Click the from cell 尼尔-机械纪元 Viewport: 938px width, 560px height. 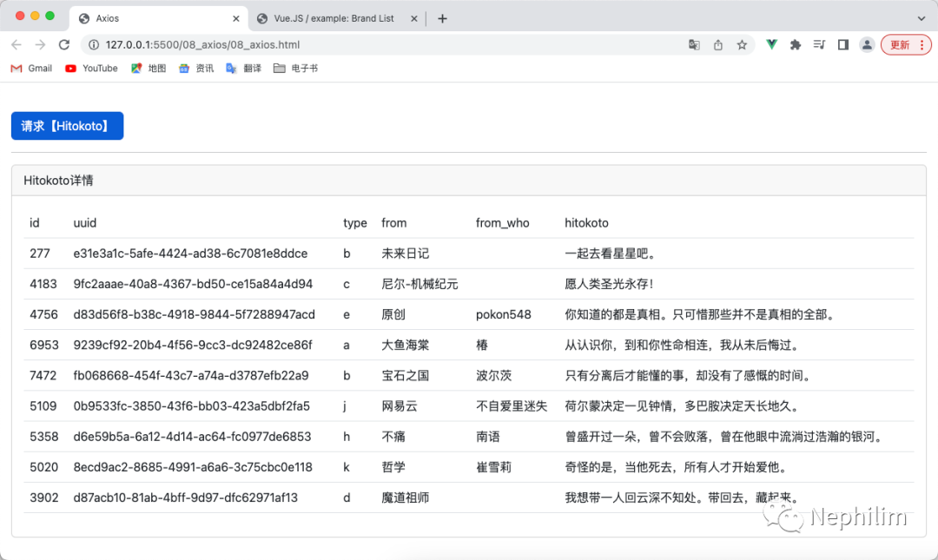click(x=420, y=284)
